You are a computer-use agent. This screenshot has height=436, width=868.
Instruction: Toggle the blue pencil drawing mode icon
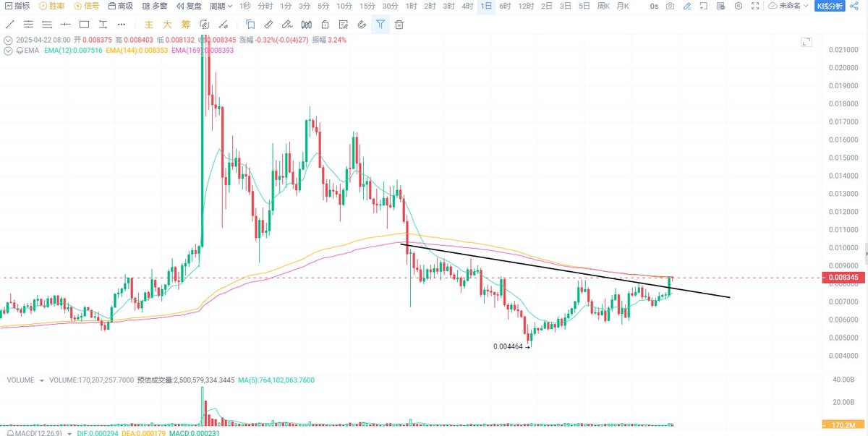click(686, 6)
